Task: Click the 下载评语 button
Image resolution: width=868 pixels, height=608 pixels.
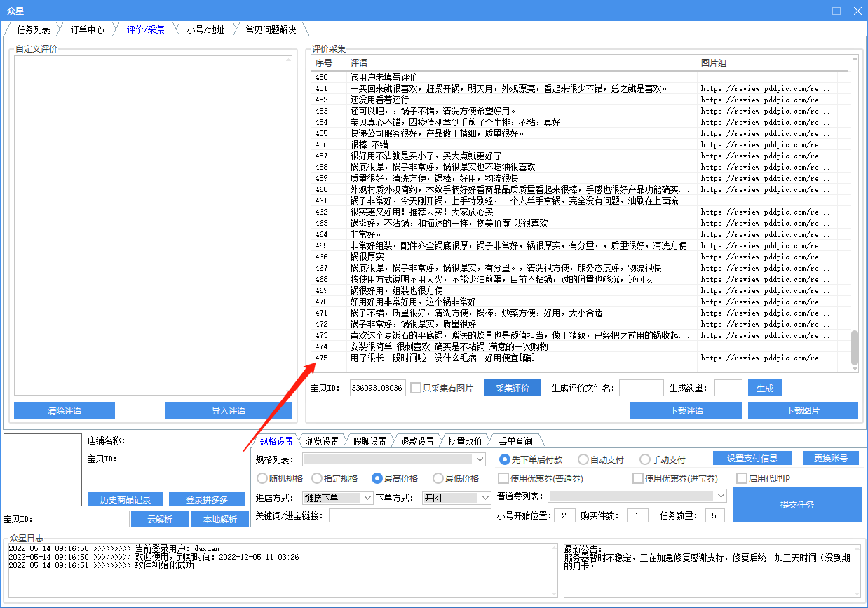Action: 686,410
